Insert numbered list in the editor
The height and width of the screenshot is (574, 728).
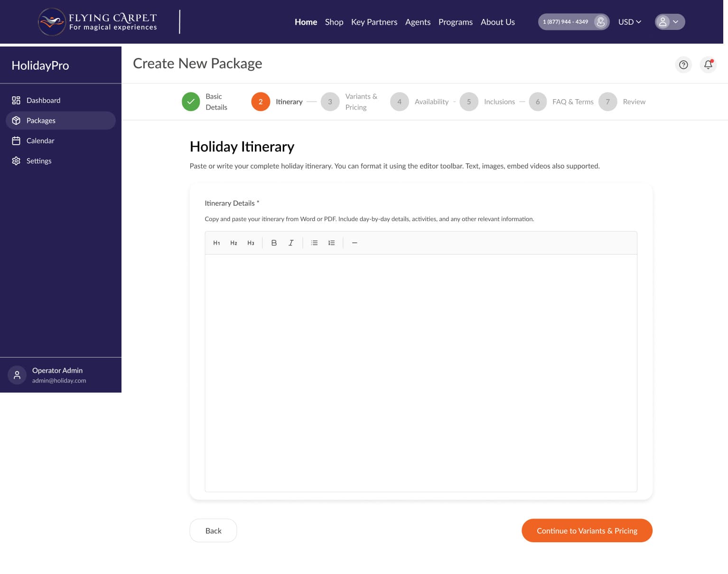coord(331,243)
